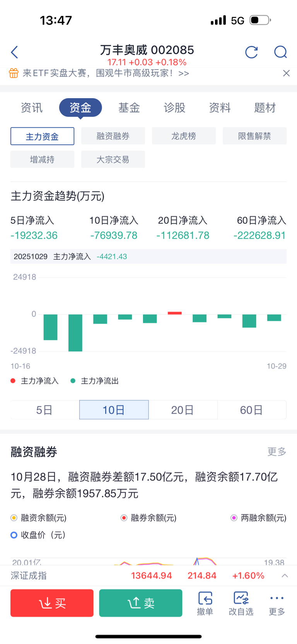The image size is (297, 644).
Task: Open the 限售解禁 sub-tab
Action: coord(254,136)
